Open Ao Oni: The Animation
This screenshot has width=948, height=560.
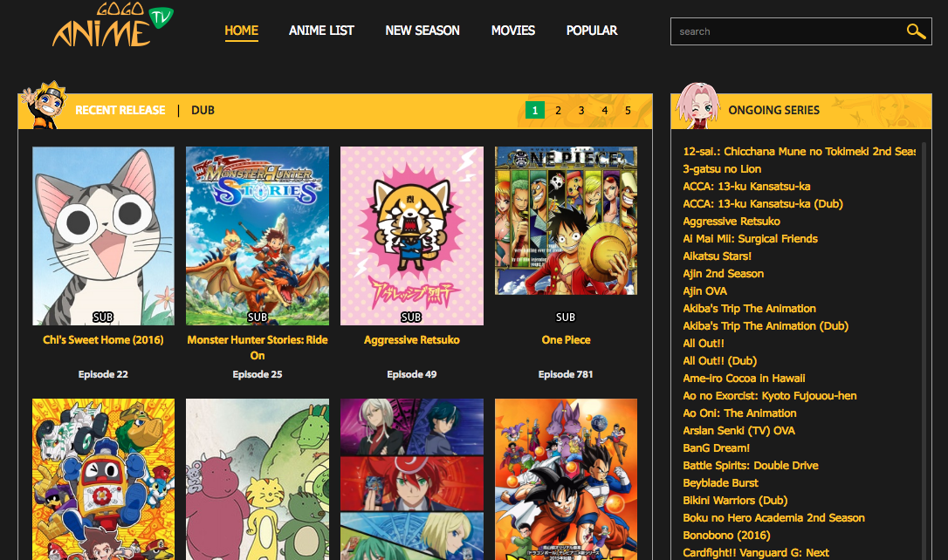click(739, 413)
